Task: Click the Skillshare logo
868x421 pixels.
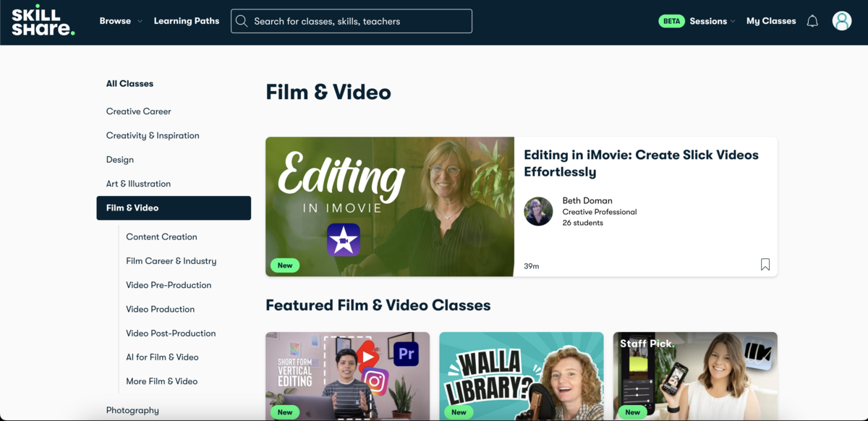Action: [43, 21]
